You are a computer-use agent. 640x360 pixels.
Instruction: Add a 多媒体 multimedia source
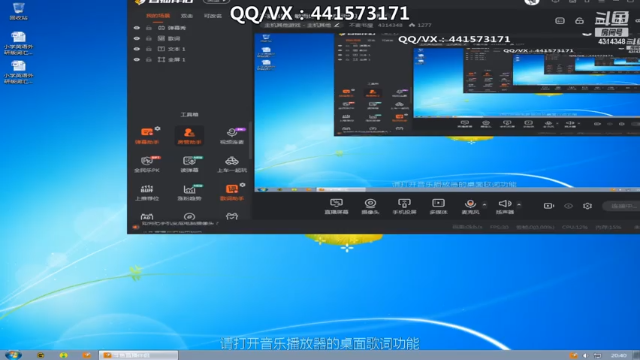tap(438, 206)
